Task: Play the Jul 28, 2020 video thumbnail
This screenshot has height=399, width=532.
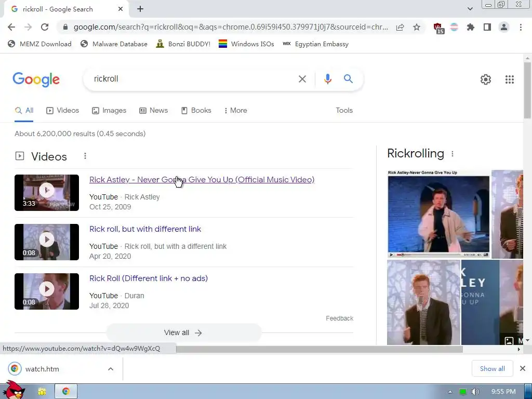Action: (47, 291)
